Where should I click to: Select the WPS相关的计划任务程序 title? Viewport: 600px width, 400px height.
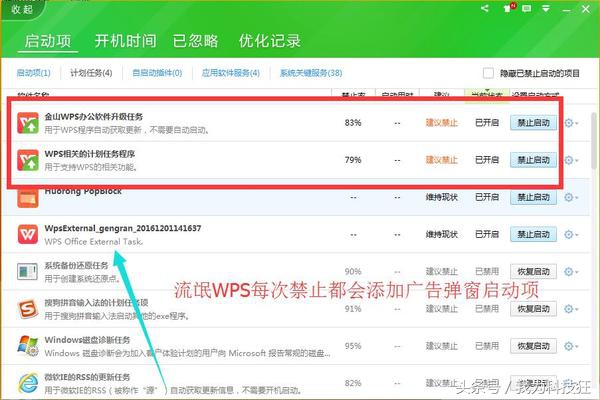point(90,154)
